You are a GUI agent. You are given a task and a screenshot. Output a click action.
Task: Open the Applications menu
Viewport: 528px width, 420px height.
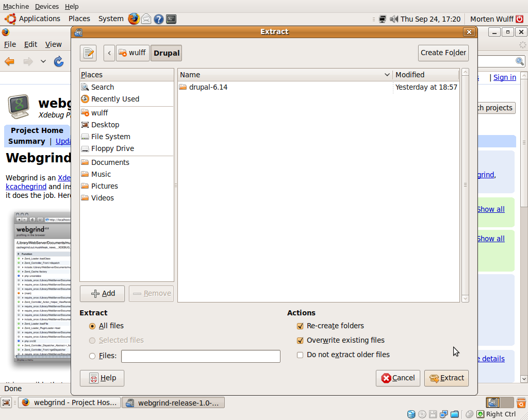(39, 19)
